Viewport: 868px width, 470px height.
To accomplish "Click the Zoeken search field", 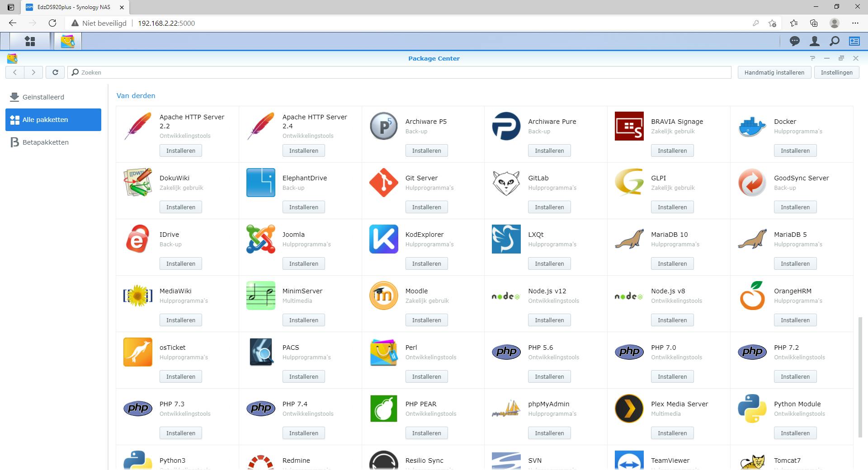I will click(x=399, y=72).
